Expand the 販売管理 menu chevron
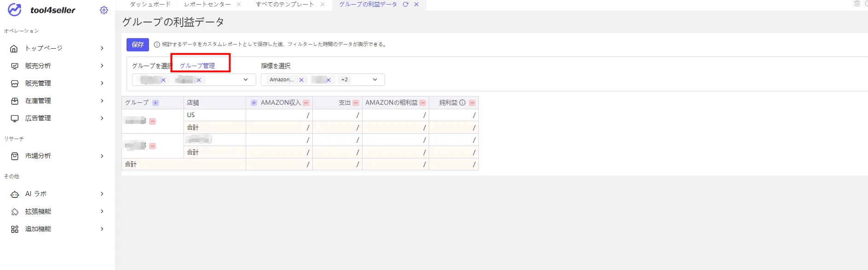868x270 pixels. (102, 83)
